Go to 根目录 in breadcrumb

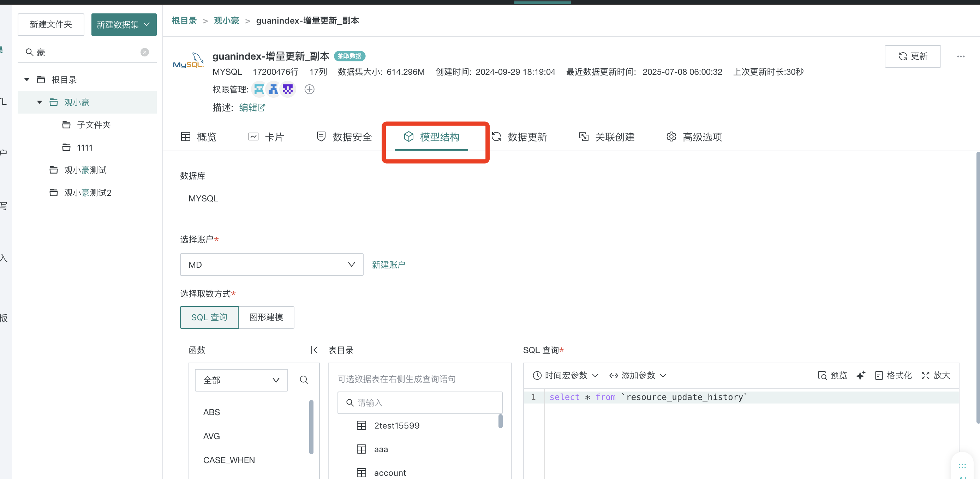[x=184, y=20]
